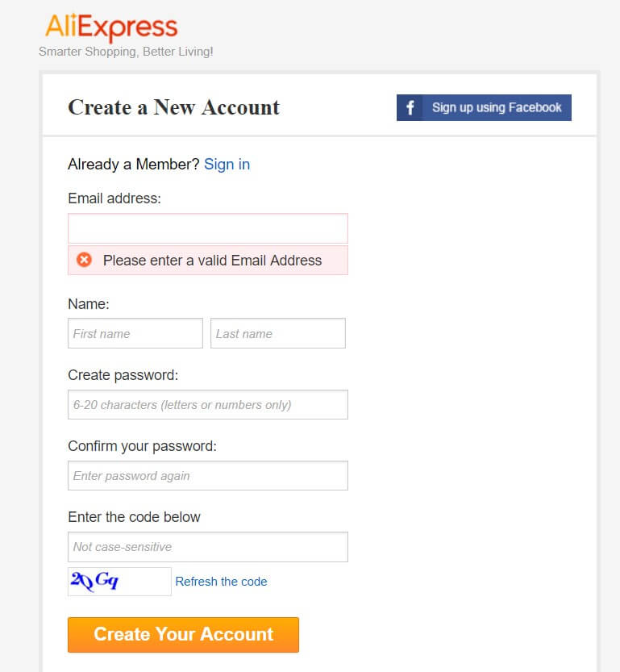The image size is (620, 672).
Task: Click the red error X icon
Action: pyautogui.click(x=84, y=260)
